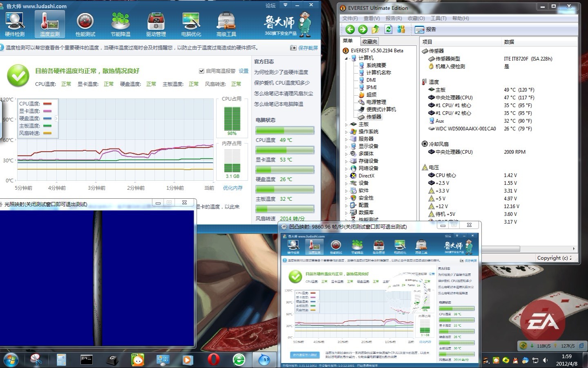Launch Opera browser from the taskbar
Screen dimensions: 588x368
pos(214,360)
